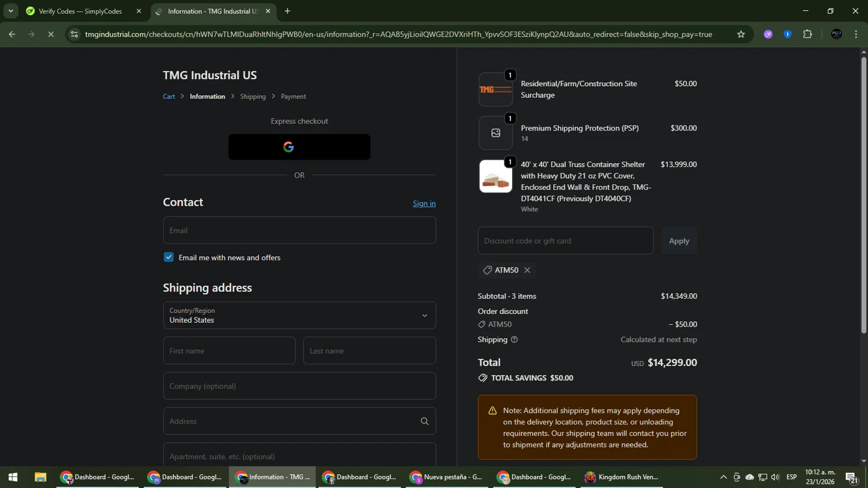The width and height of the screenshot is (868, 488).
Task: Open a new browser tab
Action: click(x=288, y=11)
